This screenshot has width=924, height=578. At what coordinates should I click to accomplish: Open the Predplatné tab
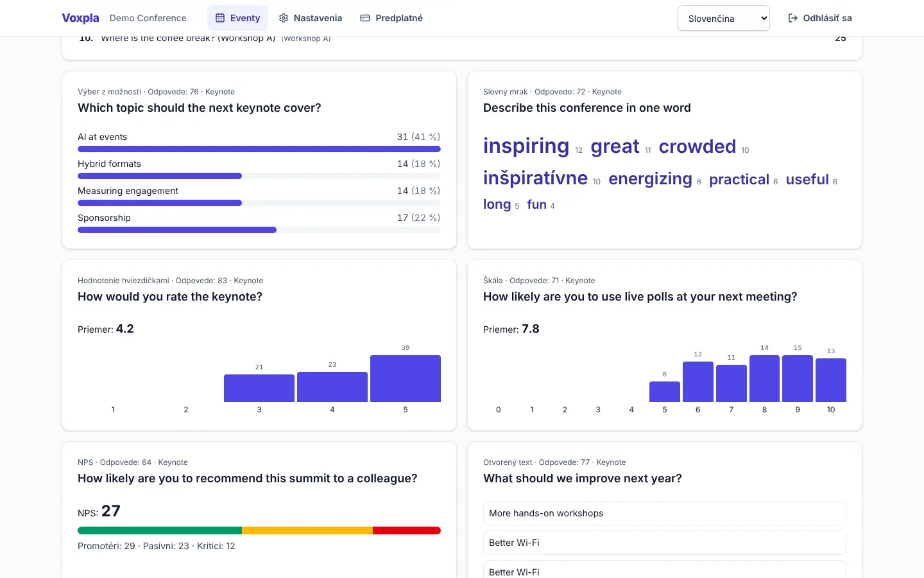(391, 18)
